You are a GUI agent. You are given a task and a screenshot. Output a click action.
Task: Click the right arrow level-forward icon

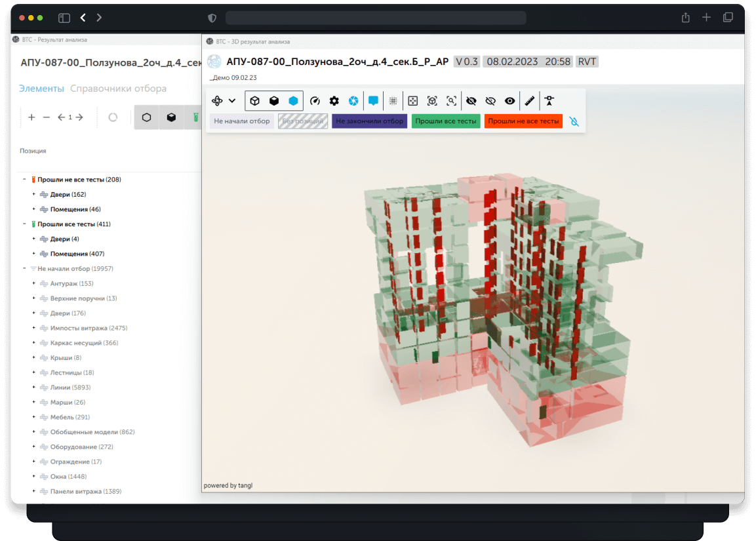pos(79,117)
